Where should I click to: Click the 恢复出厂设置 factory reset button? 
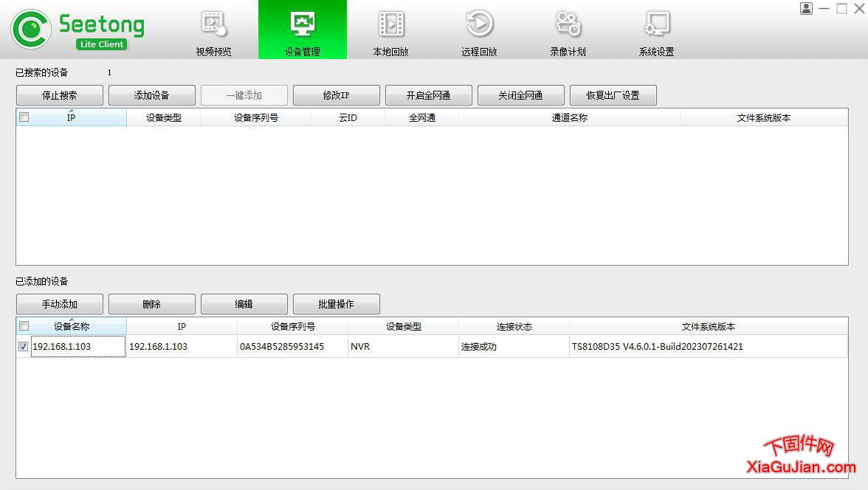point(613,95)
